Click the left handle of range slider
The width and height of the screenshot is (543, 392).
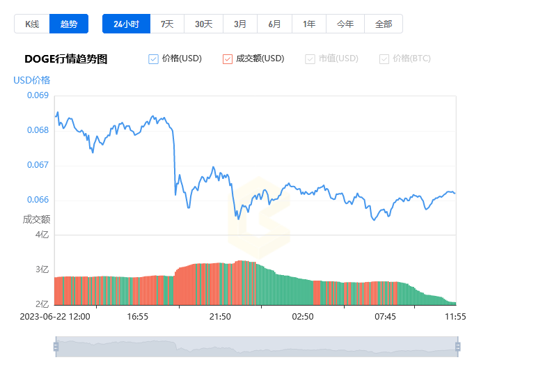56,347
